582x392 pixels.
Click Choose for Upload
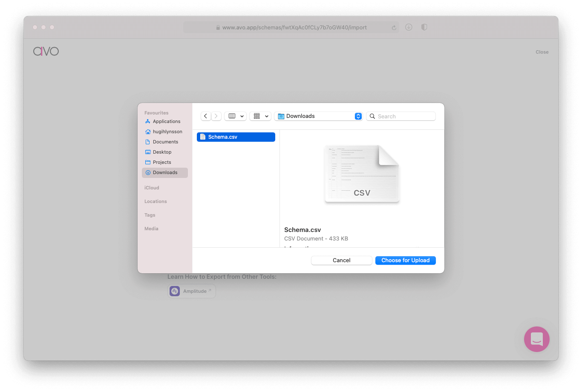[x=405, y=260]
